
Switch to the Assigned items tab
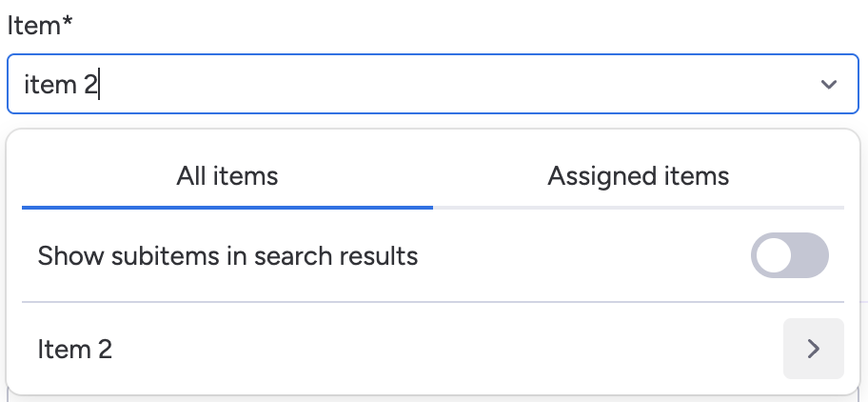point(638,176)
